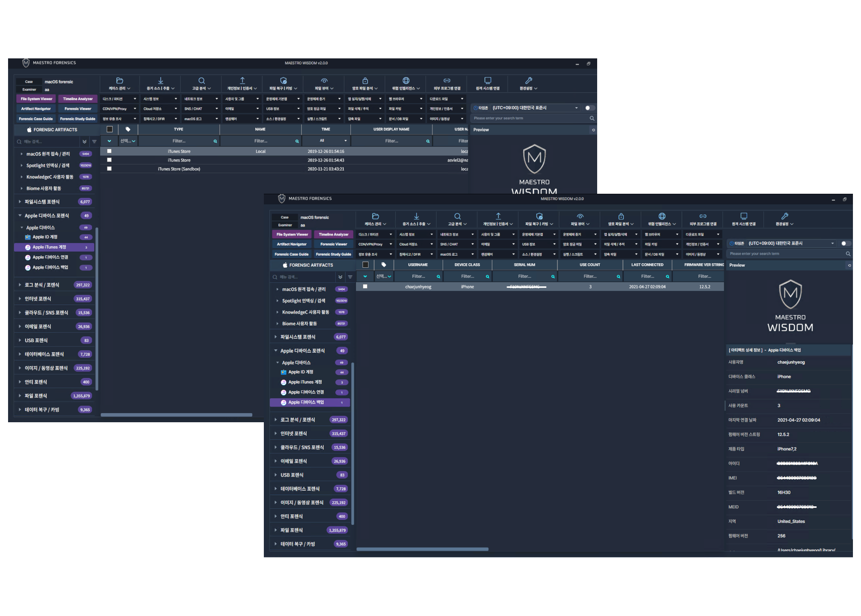The image size is (861, 616).
Task: Check the select-all header checkbox, back window
Action: coord(110,129)
